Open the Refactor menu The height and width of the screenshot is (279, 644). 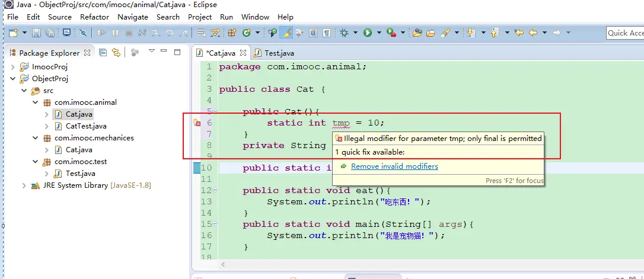point(94,17)
